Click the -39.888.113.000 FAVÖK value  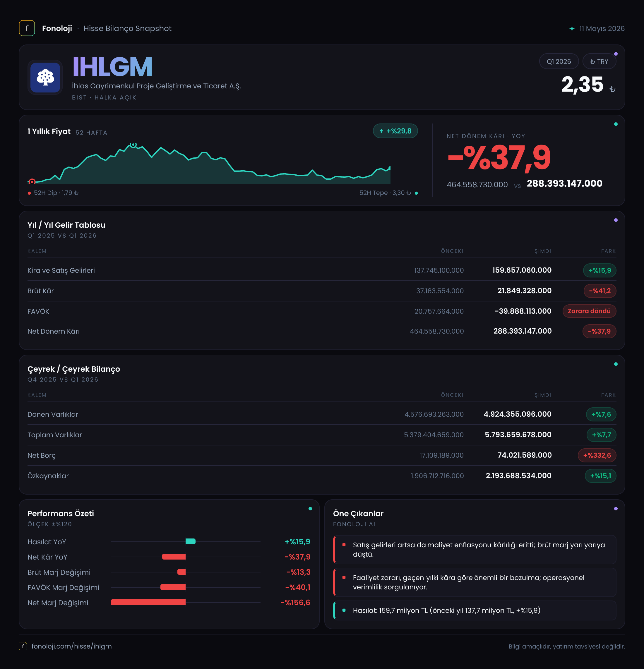(523, 311)
